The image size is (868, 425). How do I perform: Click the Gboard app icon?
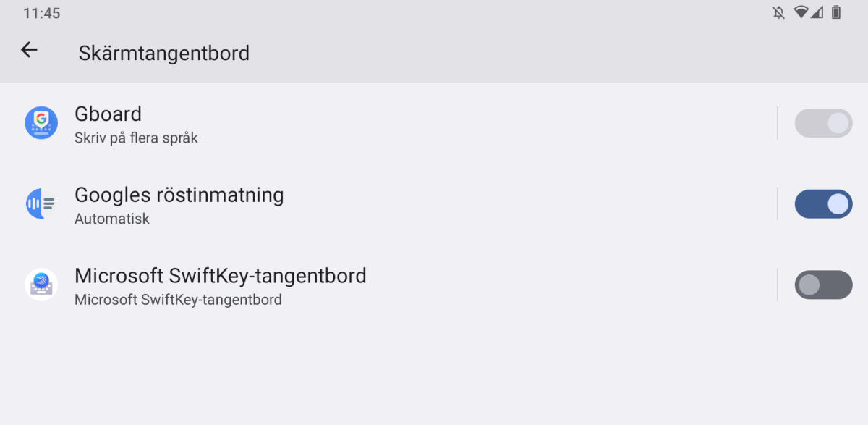point(41,123)
